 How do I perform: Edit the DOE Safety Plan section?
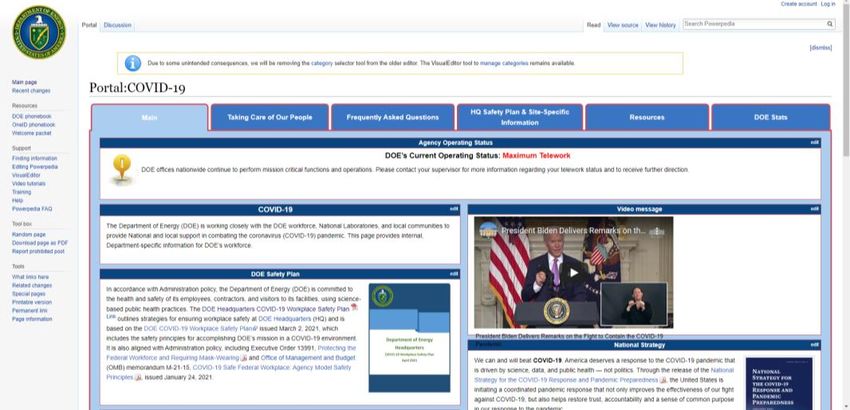coord(454,274)
